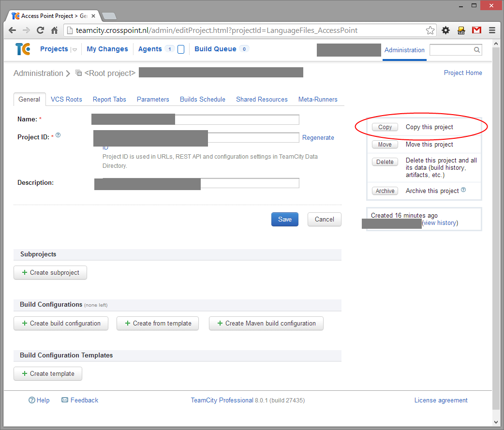Click Create build configuration
This screenshot has height=430, width=504.
click(61, 323)
